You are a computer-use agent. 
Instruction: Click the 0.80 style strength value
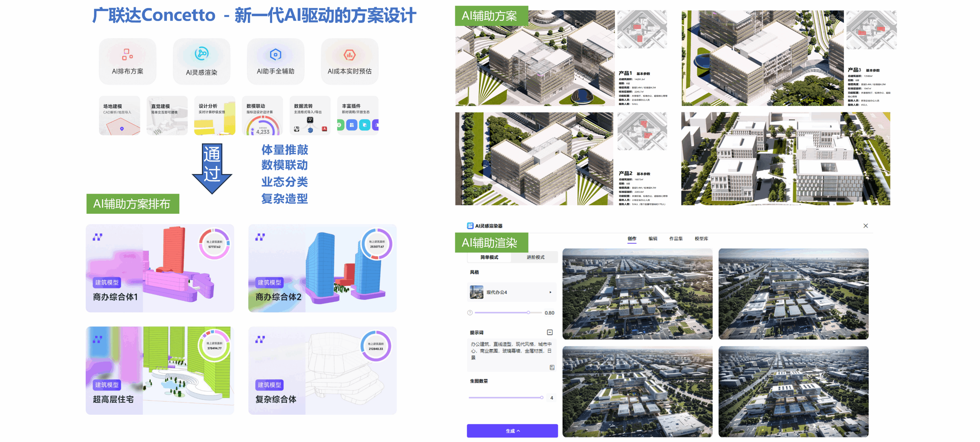tap(549, 313)
